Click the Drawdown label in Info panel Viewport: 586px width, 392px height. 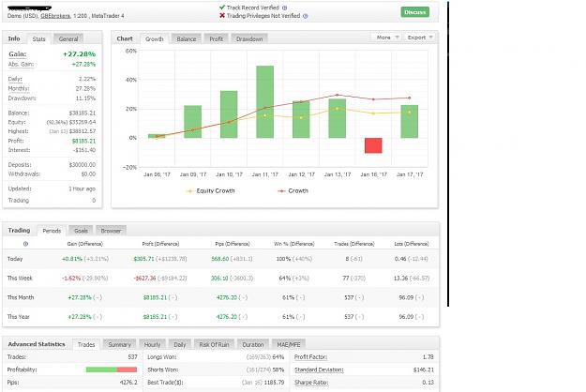[23, 98]
